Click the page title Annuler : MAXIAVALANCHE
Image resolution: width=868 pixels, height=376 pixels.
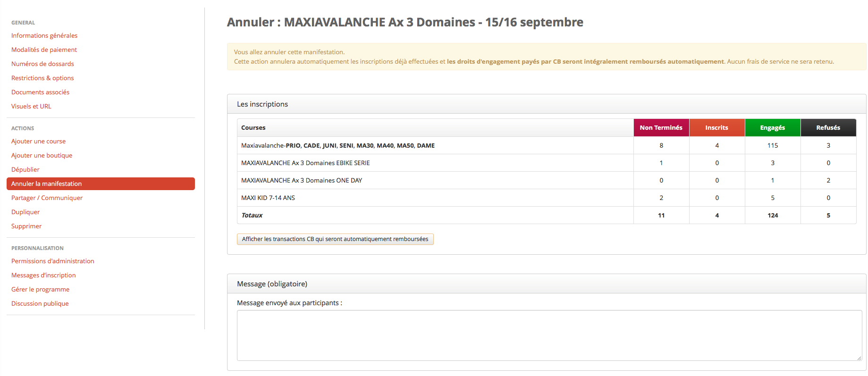pos(405,22)
